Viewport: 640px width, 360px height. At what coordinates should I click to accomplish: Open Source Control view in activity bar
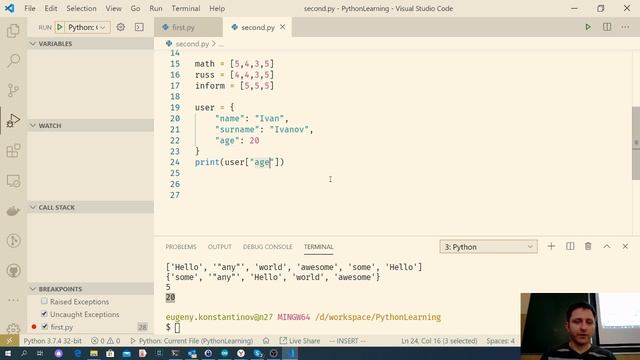[x=13, y=90]
